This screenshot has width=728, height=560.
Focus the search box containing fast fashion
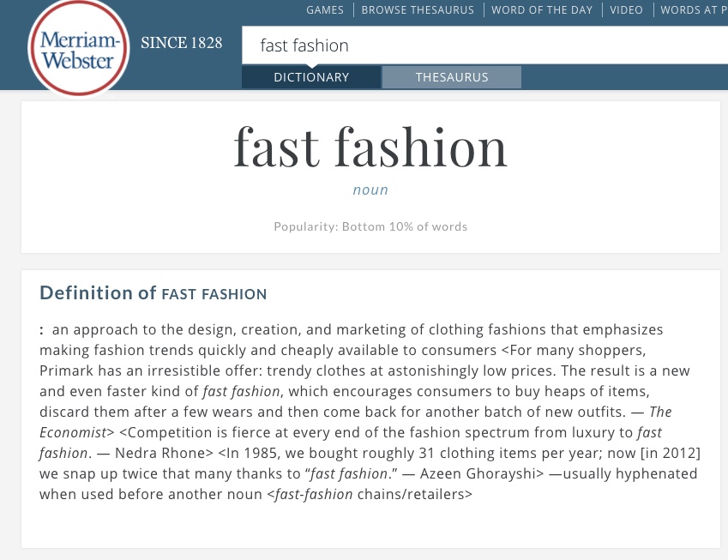coord(480,45)
